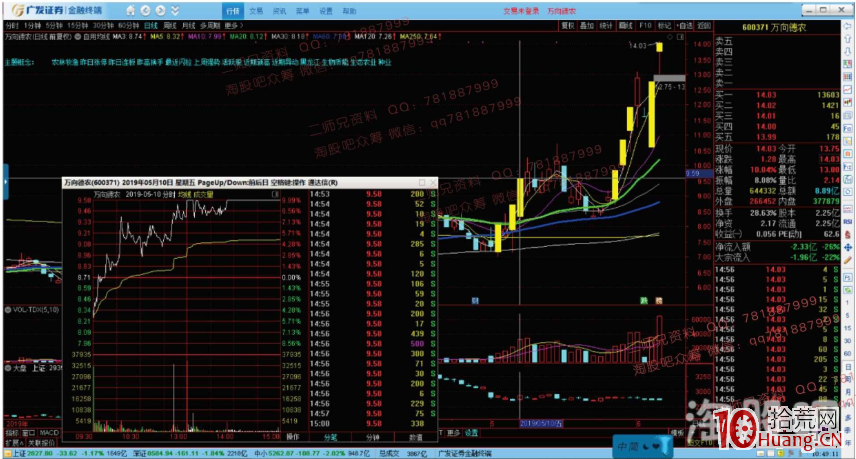Open F10 company information
856x459 pixels.
click(x=645, y=26)
